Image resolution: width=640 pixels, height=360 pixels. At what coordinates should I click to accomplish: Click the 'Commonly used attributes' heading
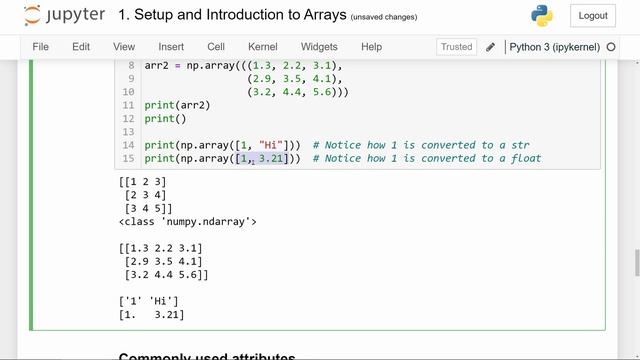(207, 356)
